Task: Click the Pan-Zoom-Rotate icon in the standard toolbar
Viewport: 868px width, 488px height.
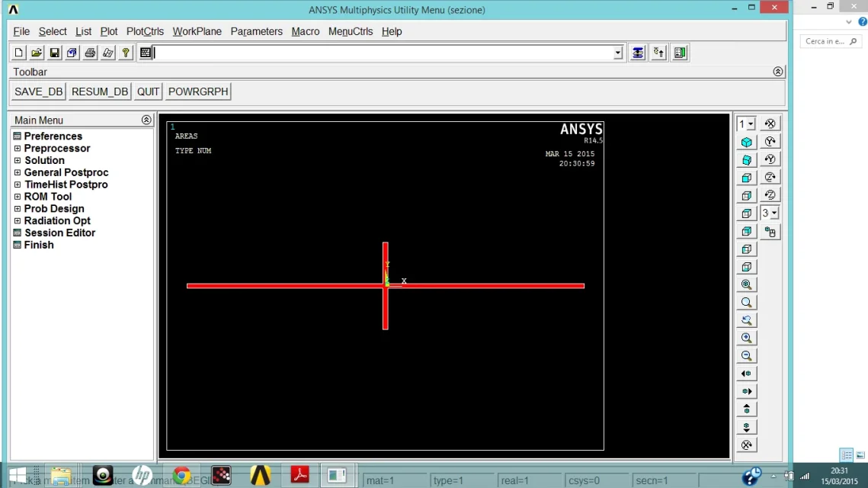Action: click(72, 53)
